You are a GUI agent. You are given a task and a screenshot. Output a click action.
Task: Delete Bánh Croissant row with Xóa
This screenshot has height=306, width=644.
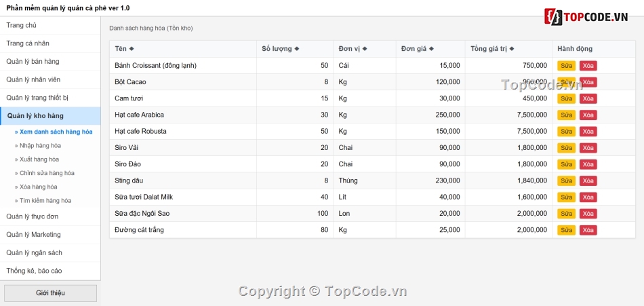[x=588, y=66]
